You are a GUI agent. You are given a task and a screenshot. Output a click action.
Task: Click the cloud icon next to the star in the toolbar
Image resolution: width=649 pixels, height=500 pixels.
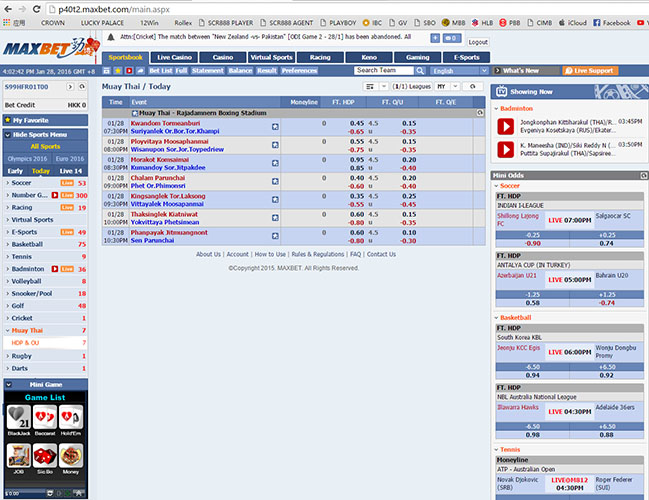point(140,71)
